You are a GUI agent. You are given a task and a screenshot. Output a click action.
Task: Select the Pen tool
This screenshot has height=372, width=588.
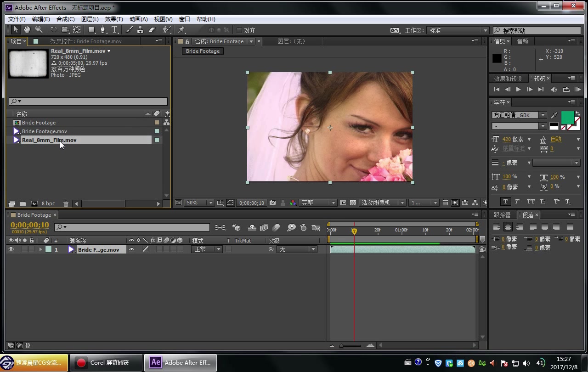pos(103,30)
